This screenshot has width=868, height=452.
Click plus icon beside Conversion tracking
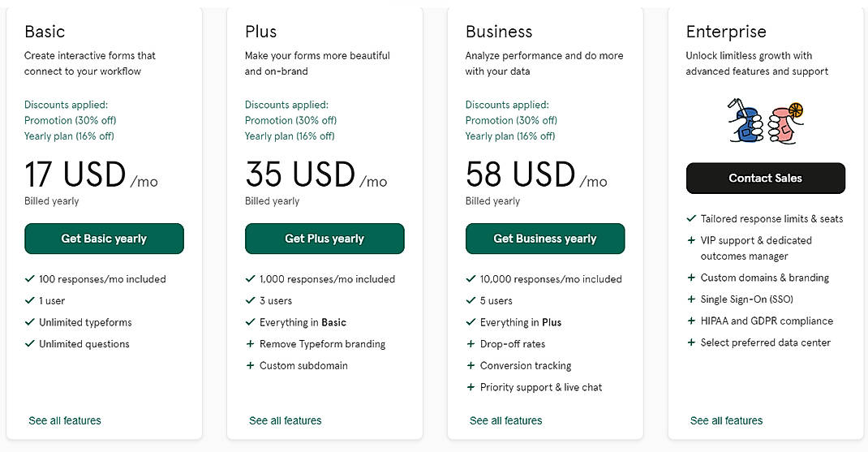click(471, 366)
